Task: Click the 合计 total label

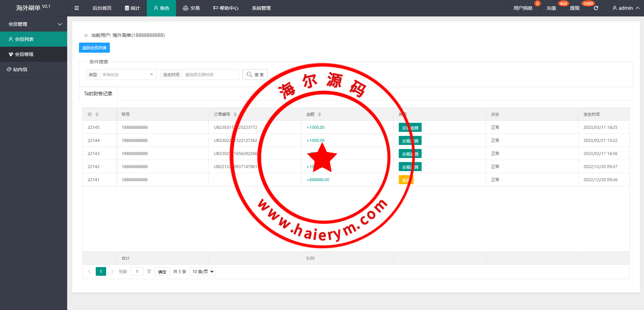Action: point(126,258)
